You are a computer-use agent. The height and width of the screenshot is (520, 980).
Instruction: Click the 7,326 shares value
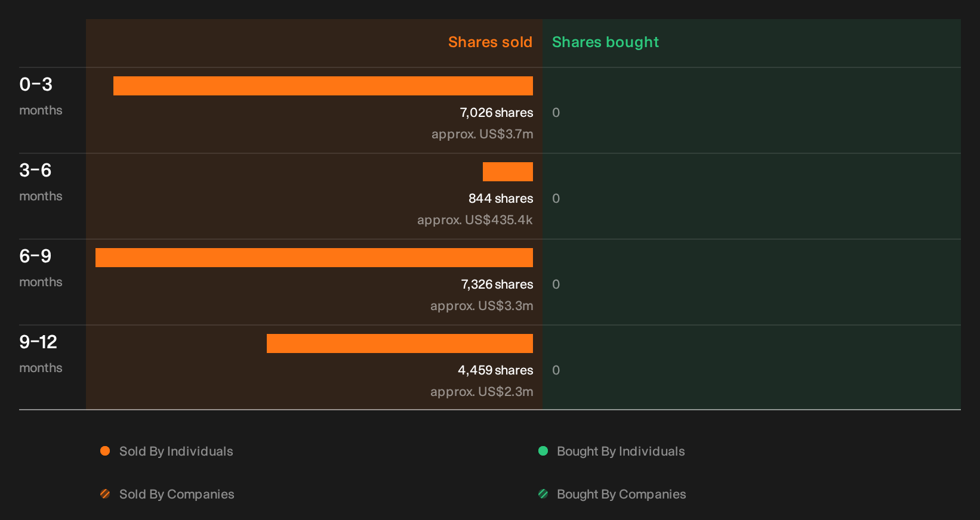497,284
